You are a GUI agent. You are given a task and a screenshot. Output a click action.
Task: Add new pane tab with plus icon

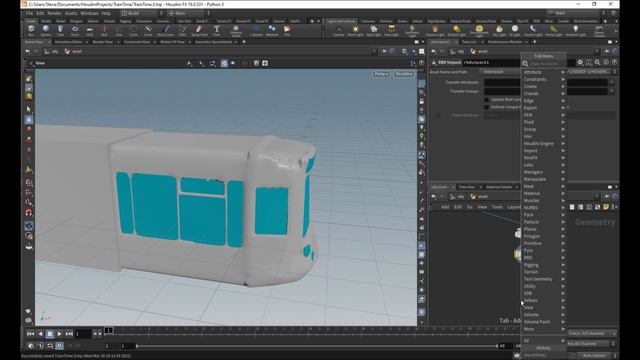[244, 42]
